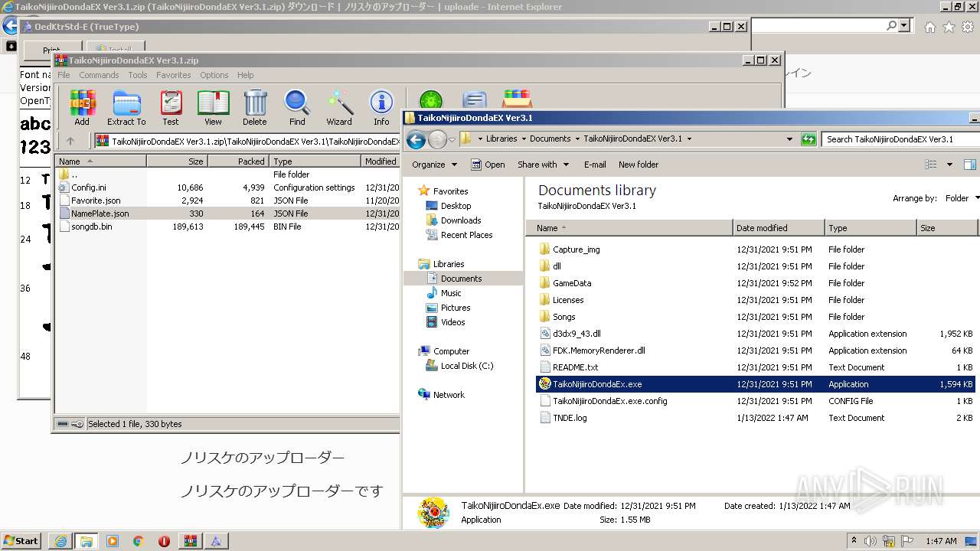Open IE search provider dropdown
This screenshot has width=980, height=551.
[904, 26]
